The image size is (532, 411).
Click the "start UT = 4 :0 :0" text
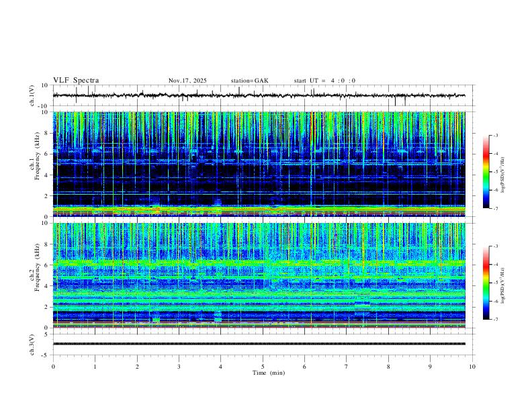pyautogui.click(x=324, y=81)
